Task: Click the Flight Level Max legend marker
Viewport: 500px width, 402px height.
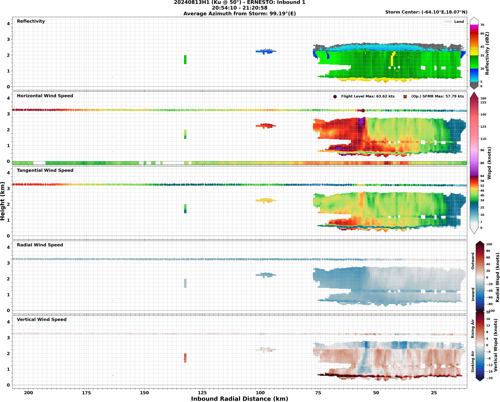Action: [335, 96]
